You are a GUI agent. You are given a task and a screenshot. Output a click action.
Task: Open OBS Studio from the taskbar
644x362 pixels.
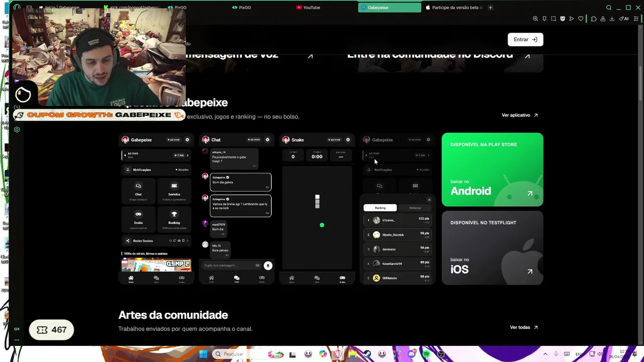(x=441, y=354)
